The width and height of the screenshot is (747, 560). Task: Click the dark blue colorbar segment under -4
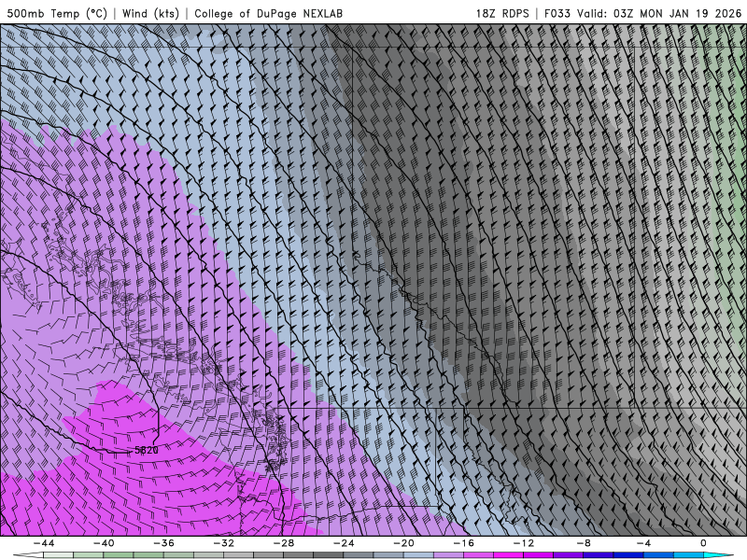tap(627, 554)
